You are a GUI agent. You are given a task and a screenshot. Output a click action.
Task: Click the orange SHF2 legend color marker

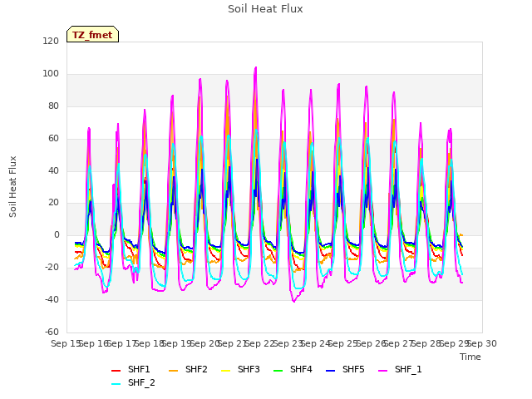pos(173,371)
